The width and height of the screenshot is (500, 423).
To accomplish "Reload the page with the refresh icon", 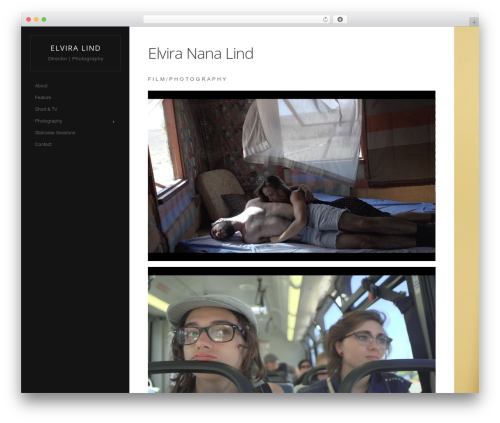I will point(325,20).
